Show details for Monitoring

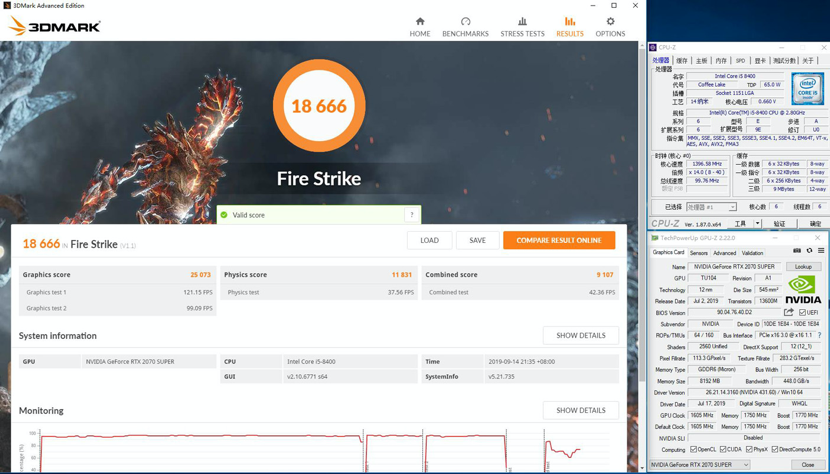[581, 410]
